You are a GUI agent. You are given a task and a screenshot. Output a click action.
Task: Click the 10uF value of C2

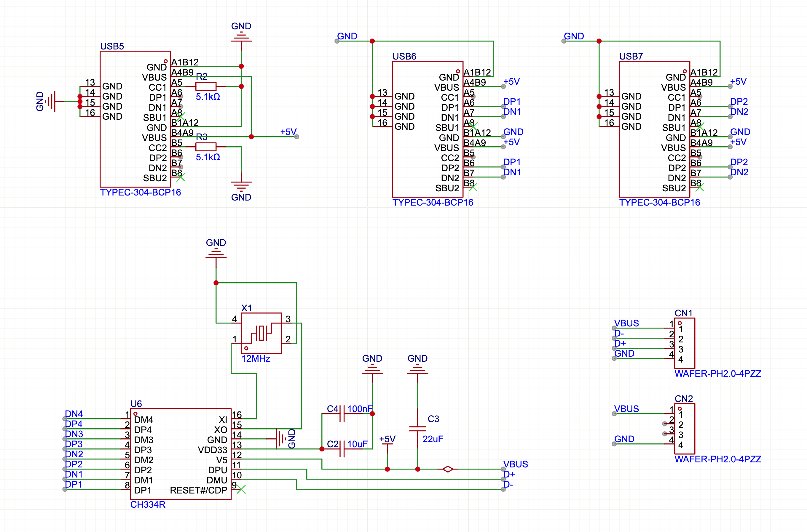click(358, 444)
